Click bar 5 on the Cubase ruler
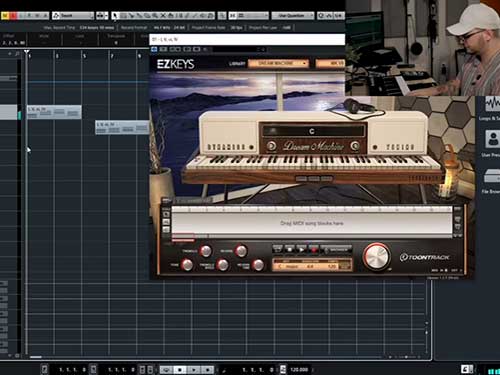The height and width of the screenshot is (375, 500). pos(84,56)
